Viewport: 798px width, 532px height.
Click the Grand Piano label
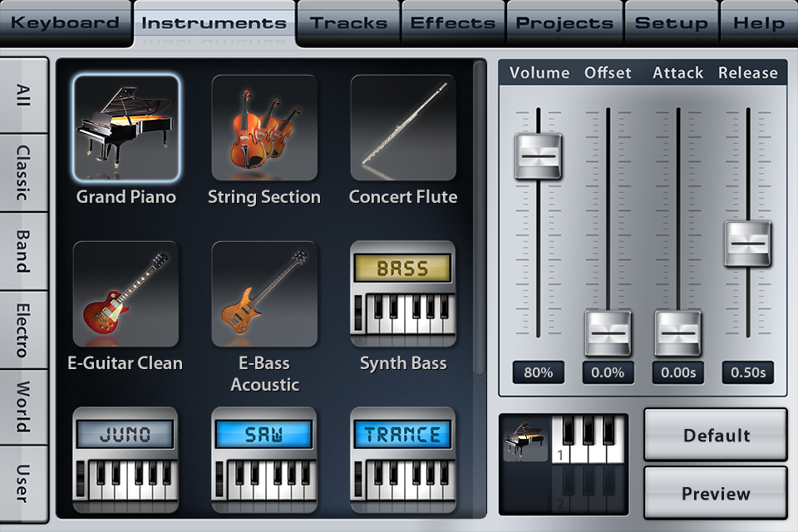[126, 197]
